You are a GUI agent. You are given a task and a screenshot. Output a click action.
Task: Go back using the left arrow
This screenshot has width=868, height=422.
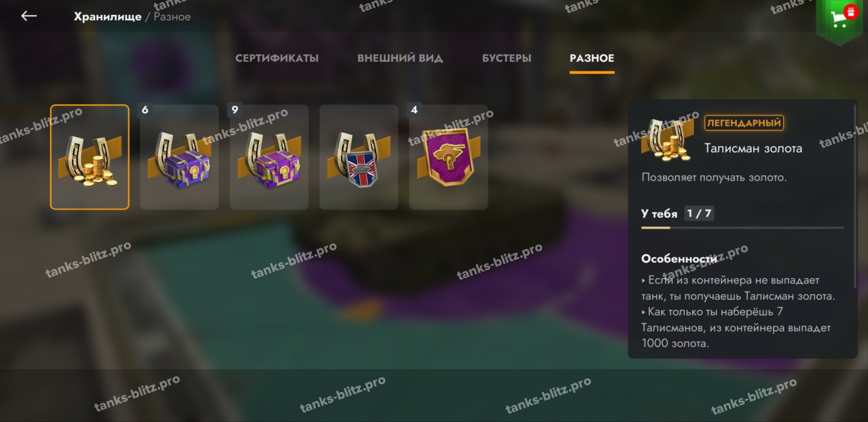click(x=29, y=16)
